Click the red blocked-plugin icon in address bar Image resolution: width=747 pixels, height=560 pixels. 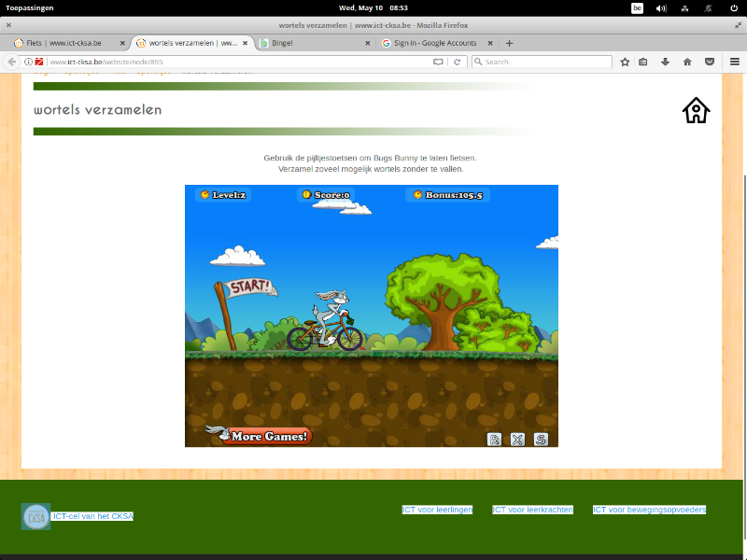39,62
